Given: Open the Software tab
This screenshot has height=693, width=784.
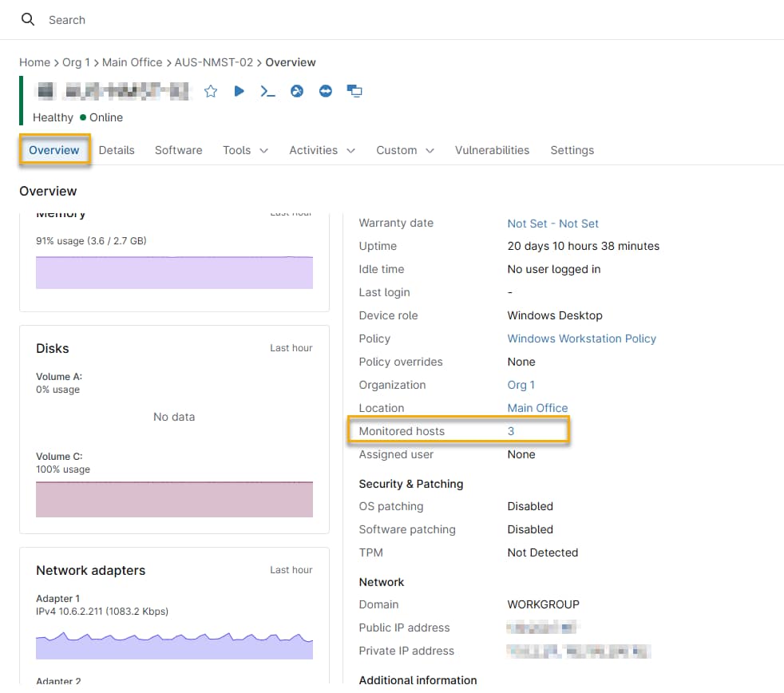Looking at the screenshot, I should (x=178, y=150).
